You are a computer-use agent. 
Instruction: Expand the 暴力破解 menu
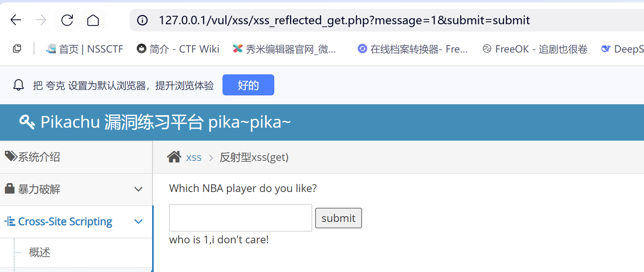point(138,189)
